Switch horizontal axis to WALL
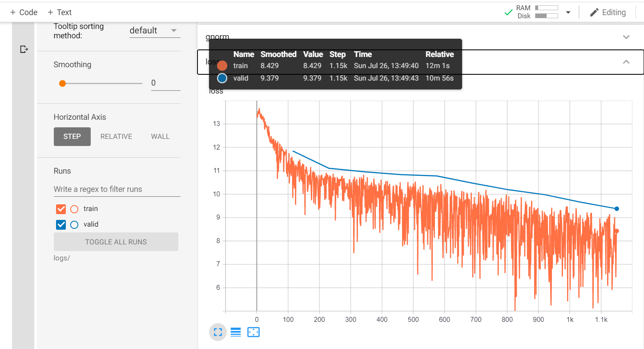This screenshot has width=644, height=349. [160, 136]
